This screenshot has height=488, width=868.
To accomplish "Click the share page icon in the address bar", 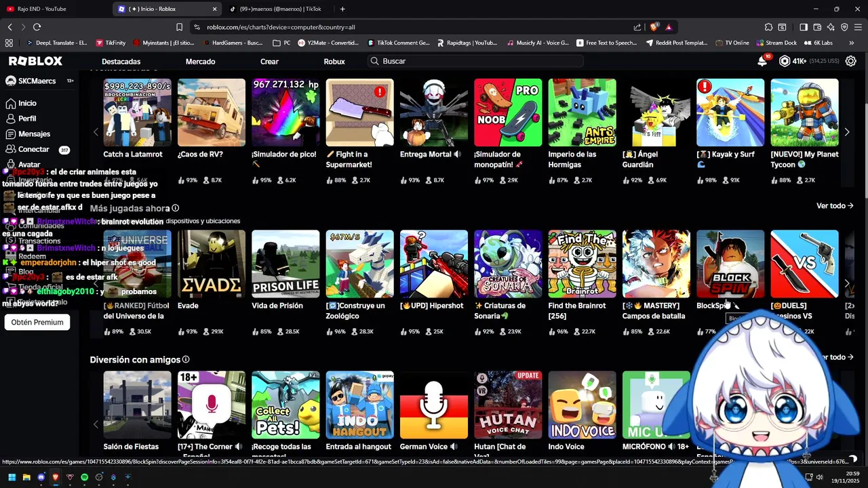I will [x=637, y=27].
